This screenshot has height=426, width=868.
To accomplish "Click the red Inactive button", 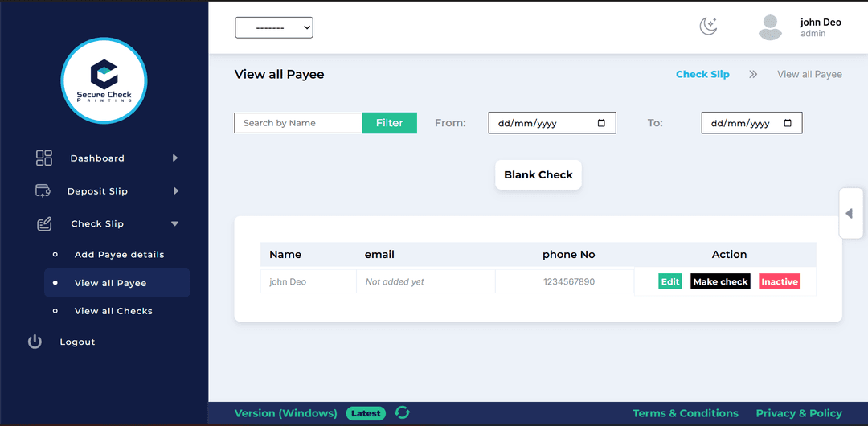I will tap(780, 281).
